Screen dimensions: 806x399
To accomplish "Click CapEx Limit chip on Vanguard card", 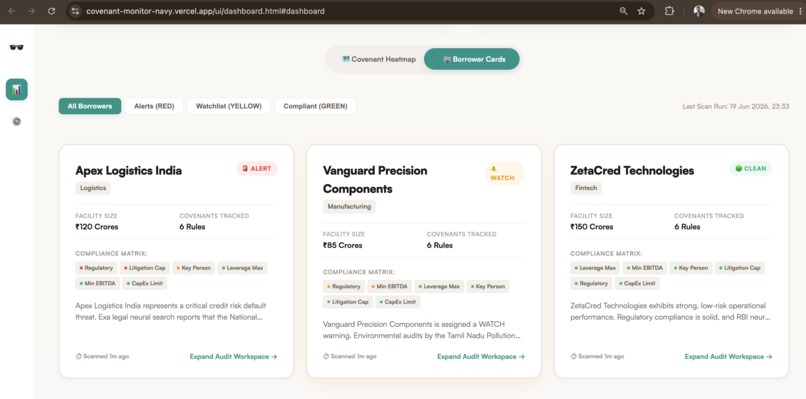I will point(398,302).
